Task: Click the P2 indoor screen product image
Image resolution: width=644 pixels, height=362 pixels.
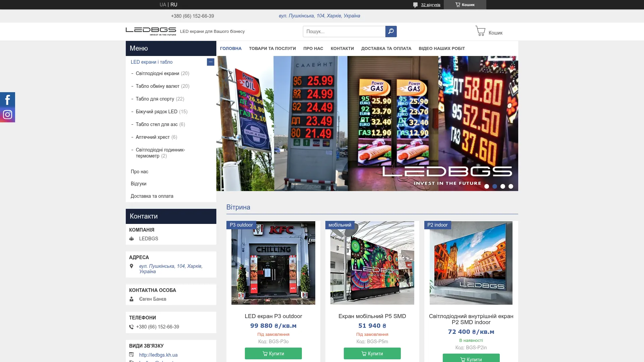Action: (x=471, y=263)
